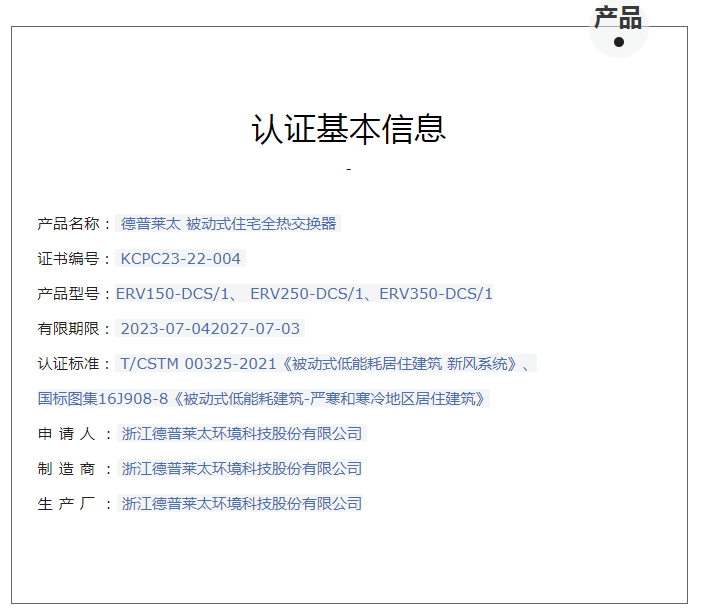Image resolution: width=702 pixels, height=616 pixels.
Task: Click the 国标图集16J908-8 standard line
Action: click(263, 398)
